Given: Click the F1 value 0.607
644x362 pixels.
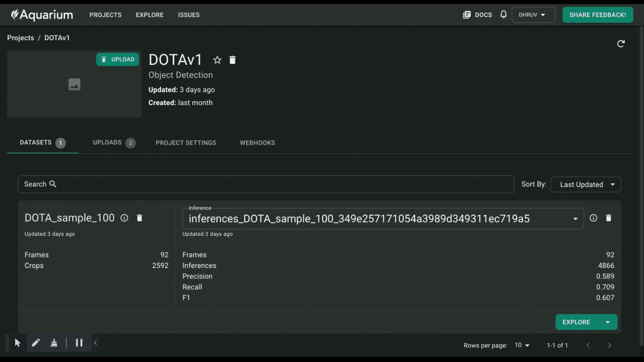Looking at the screenshot, I should (x=605, y=298).
